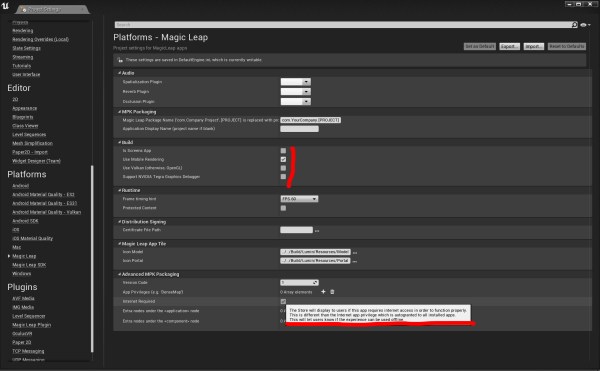The image size is (600, 371).
Task: Click the sidebar vertical scrollbar
Action: click(92, 259)
